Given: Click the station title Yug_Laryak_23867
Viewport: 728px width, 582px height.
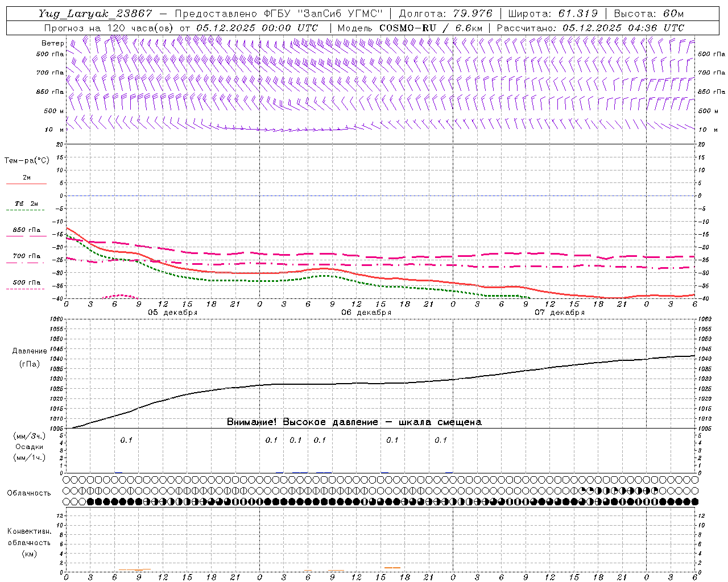Looking at the screenshot, I should point(96,14).
